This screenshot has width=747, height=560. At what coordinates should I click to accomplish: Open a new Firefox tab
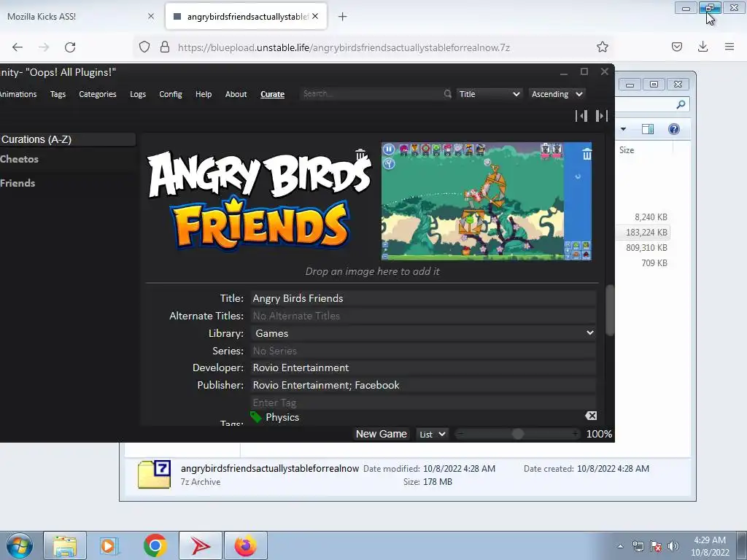point(343,17)
